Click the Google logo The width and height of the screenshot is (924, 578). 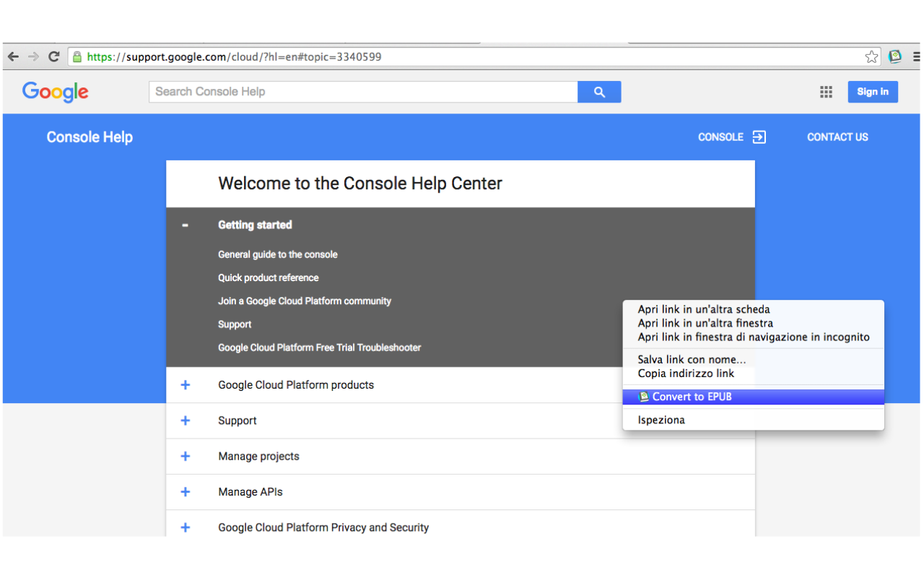[x=56, y=92]
